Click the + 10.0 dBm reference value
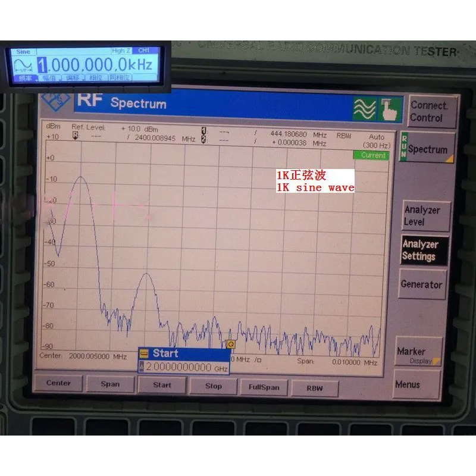This screenshot has width=476, height=476. click(139, 129)
